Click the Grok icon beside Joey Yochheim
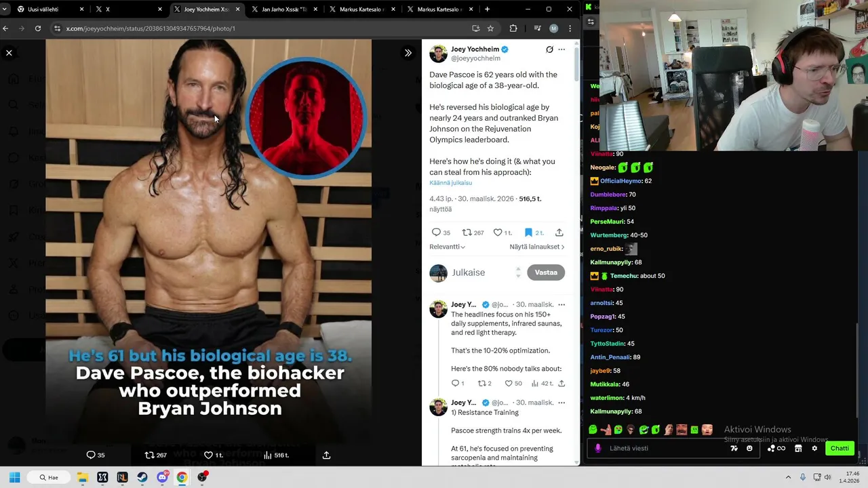Image resolution: width=868 pixels, height=488 pixels. [x=549, y=49]
